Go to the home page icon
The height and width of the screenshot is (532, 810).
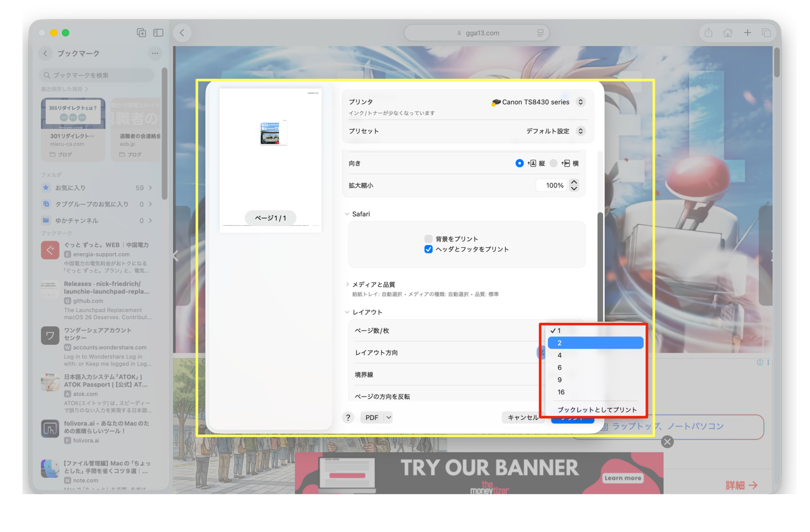(x=728, y=33)
